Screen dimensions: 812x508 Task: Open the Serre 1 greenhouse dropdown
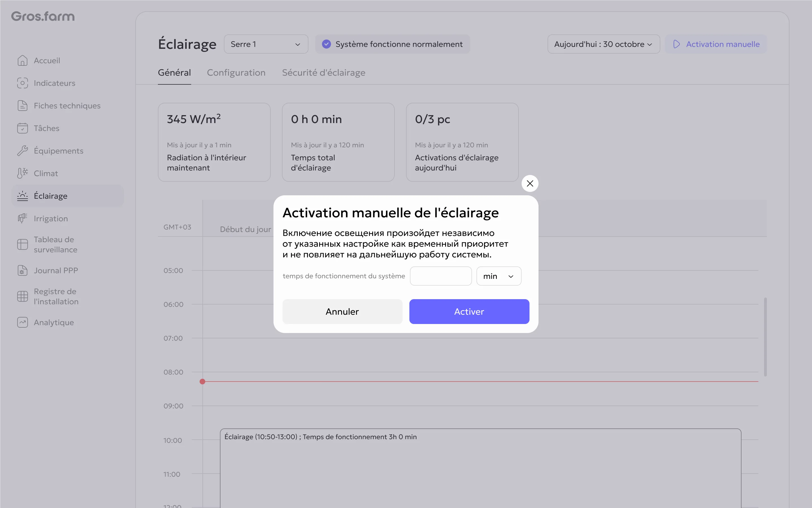coord(266,44)
